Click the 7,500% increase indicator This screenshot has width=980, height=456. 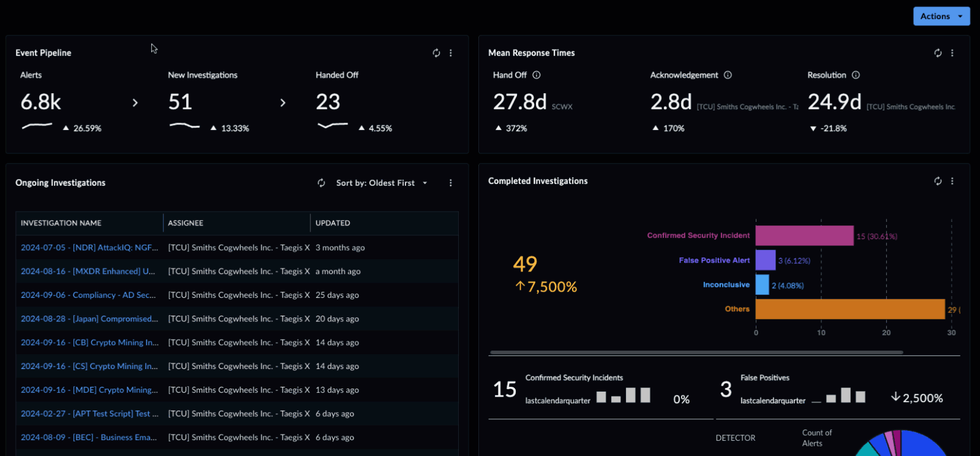point(546,287)
